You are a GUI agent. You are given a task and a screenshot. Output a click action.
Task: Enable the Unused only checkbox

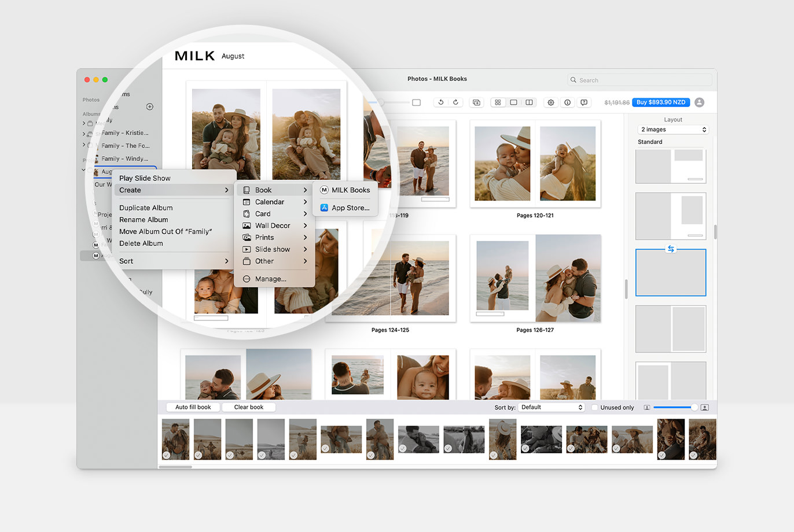594,408
